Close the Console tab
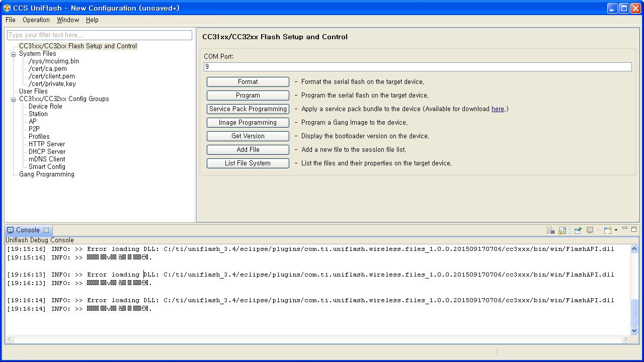This screenshot has width=644, height=362. 46,230
